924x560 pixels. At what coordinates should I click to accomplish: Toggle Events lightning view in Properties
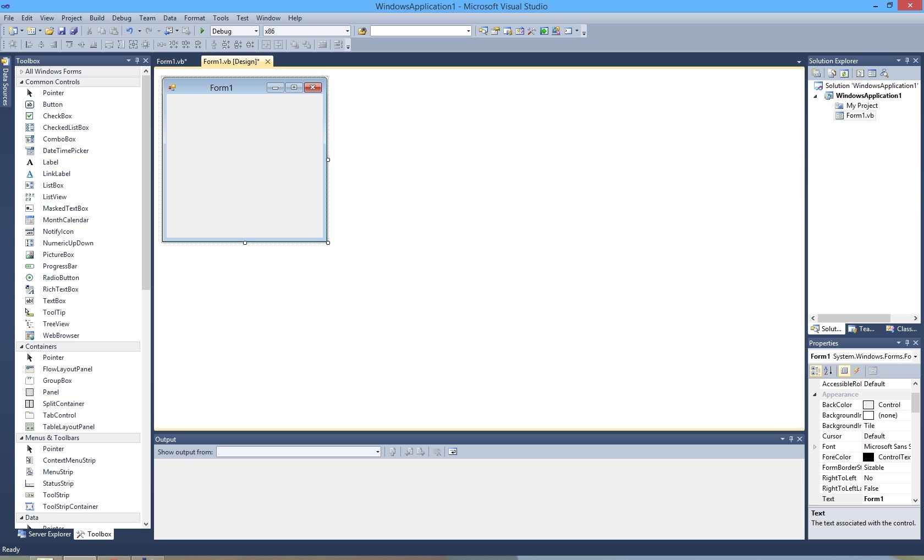857,371
